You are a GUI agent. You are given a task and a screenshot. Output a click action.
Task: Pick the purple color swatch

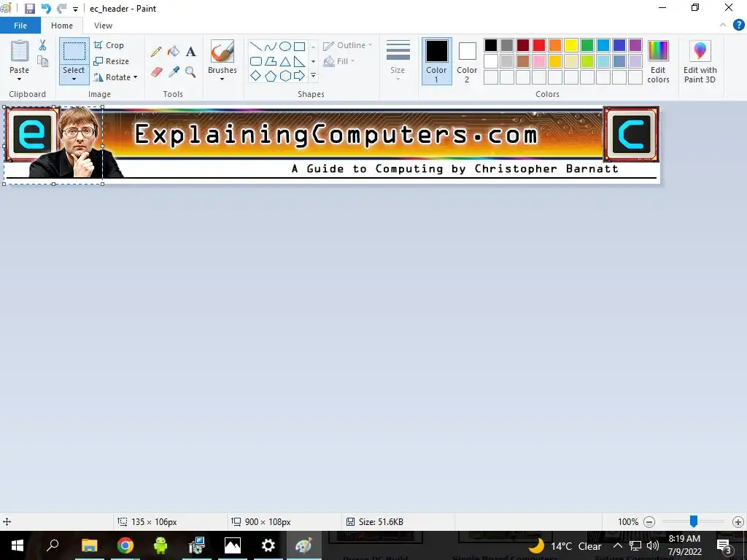coord(635,45)
